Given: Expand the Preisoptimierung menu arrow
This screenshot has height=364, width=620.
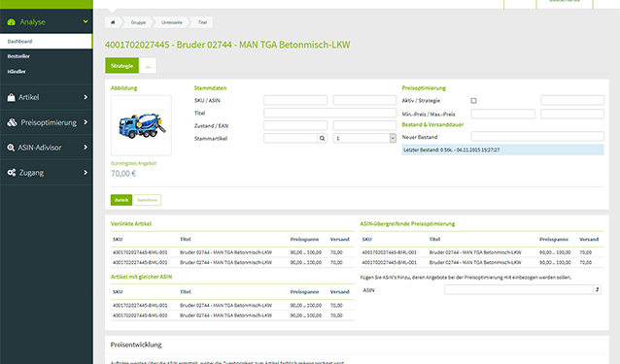Looking at the screenshot, I should click(86, 122).
